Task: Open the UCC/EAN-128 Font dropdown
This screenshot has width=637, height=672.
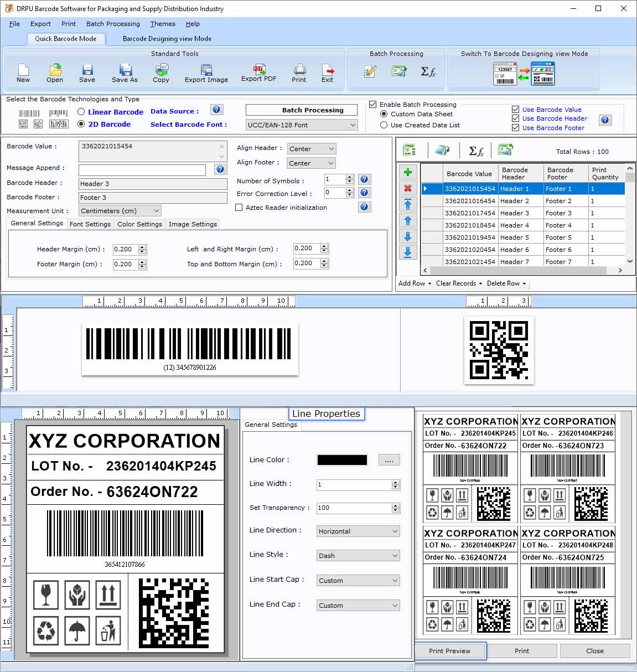Action: (x=353, y=125)
